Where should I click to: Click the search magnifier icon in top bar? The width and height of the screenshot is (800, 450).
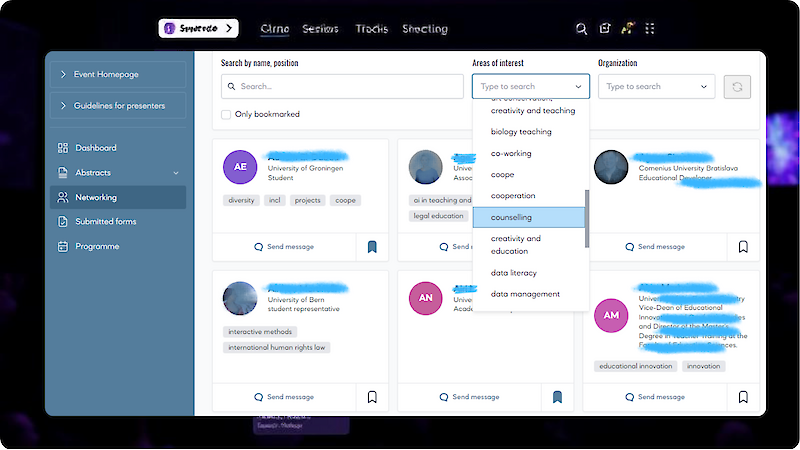tap(582, 29)
